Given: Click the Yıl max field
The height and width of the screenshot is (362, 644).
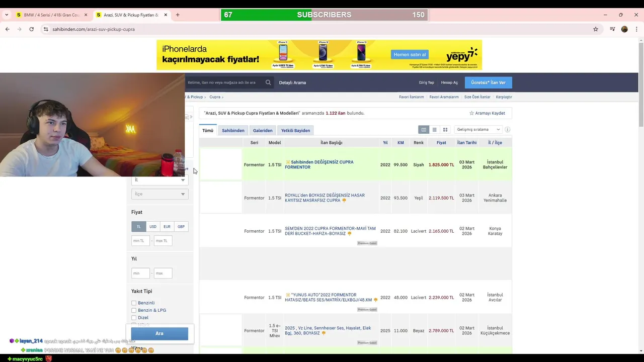Looking at the screenshot, I should (x=163, y=274).
